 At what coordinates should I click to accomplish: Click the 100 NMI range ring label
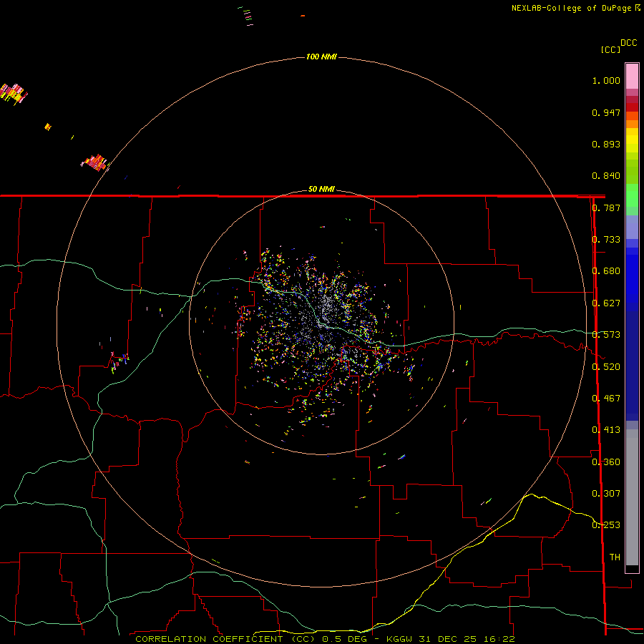321,57
